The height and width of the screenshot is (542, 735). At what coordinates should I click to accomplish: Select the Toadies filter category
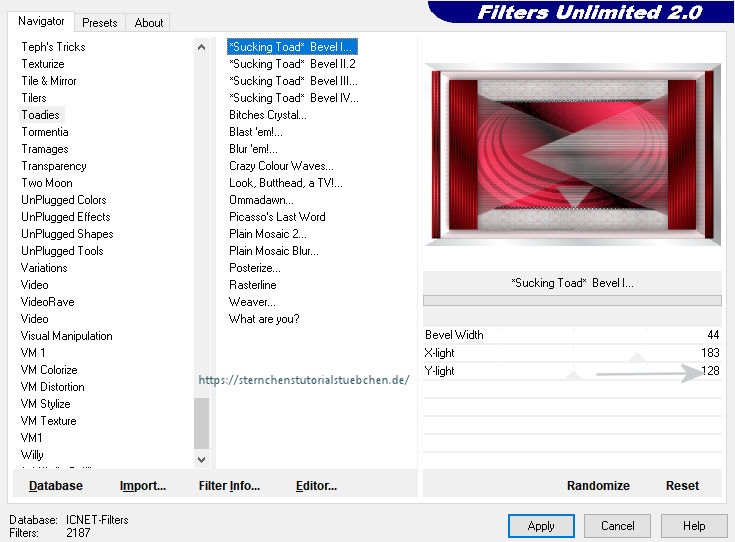click(40, 115)
